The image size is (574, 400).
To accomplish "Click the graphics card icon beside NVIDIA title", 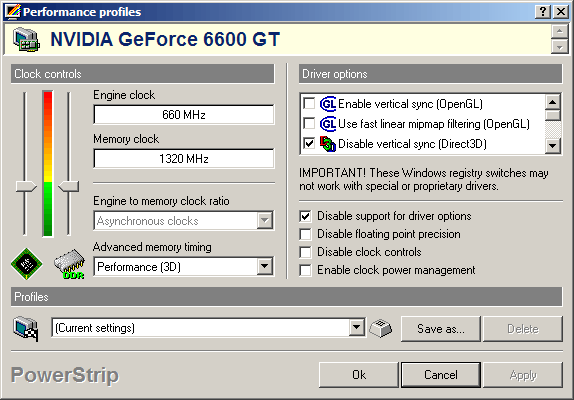I will (x=26, y=39).
